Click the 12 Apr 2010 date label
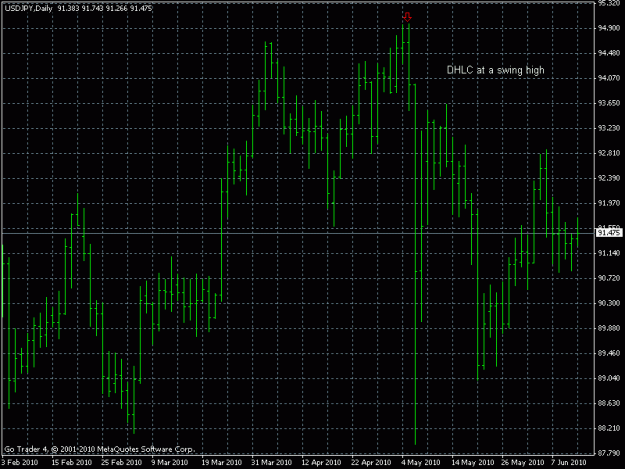This screenshot has width=625, height=469. 321,462
